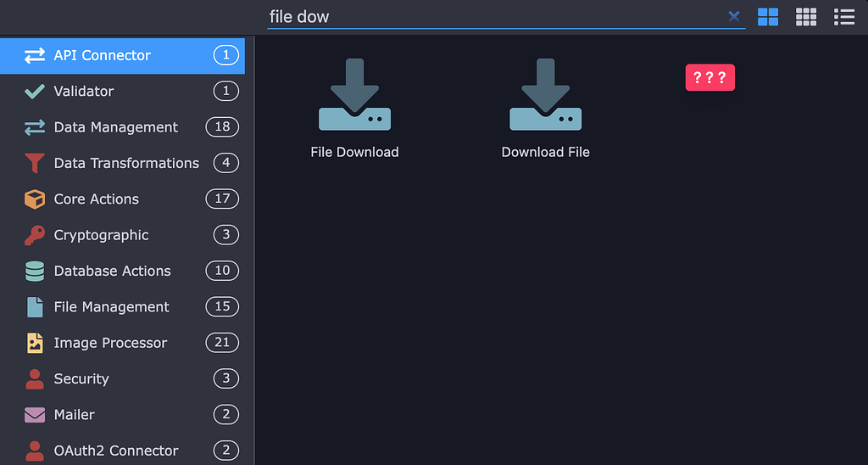The height and width of the screenshot is (465, 868).
Task: Open the API Connector category
Action: (x=122, y=55)
